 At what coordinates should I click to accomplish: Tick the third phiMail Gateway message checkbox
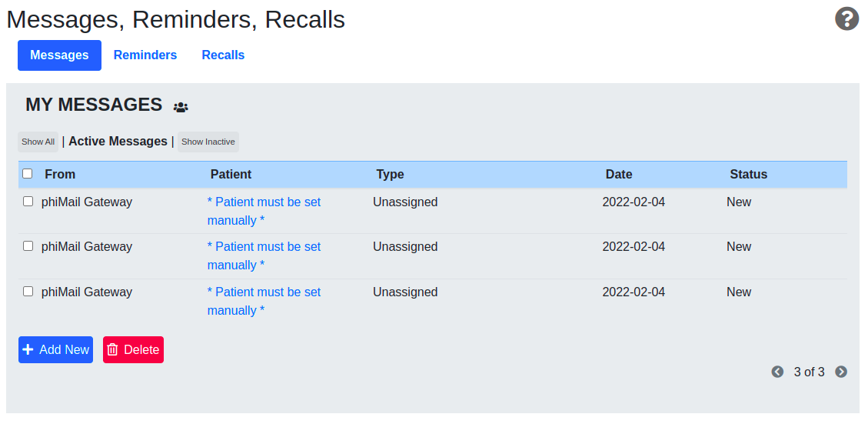coord(28,292)
